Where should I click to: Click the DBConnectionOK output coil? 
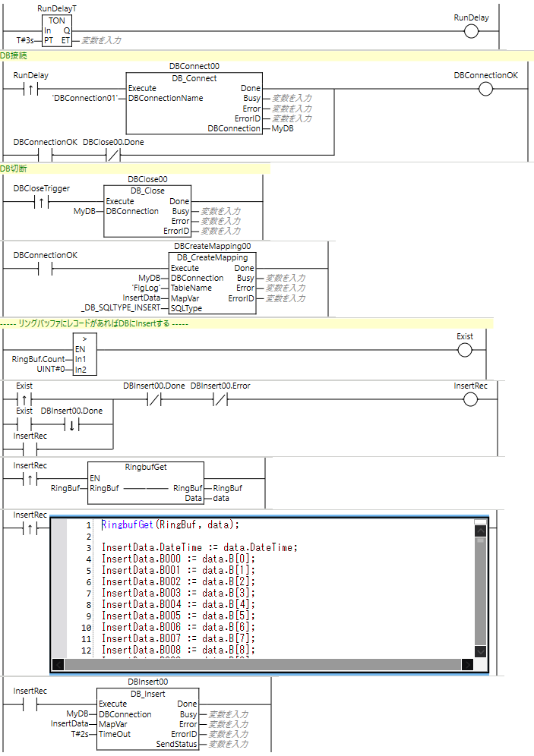(485, 89)
